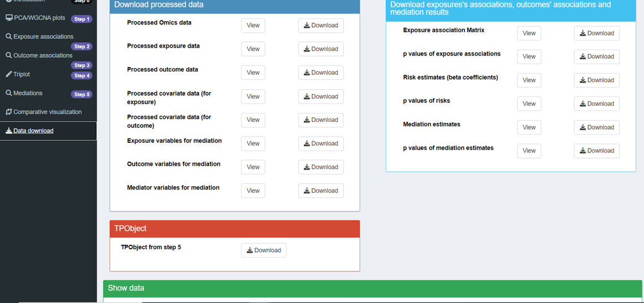
Task: Download Mediator variables for mediation
Action: coord(321,191)
